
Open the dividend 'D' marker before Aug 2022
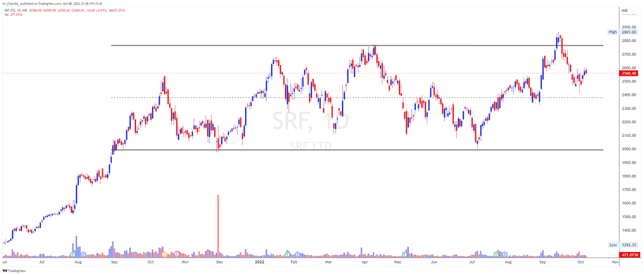pos(505,254)
